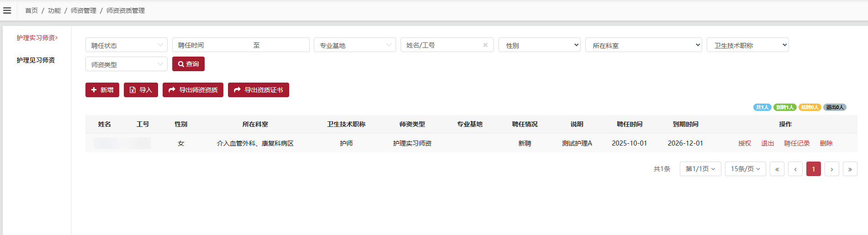Open 聘任记录 for the 测试护理A row
Image resolution: width=868 pixels, height=235 pixels.
coord(797,143)
